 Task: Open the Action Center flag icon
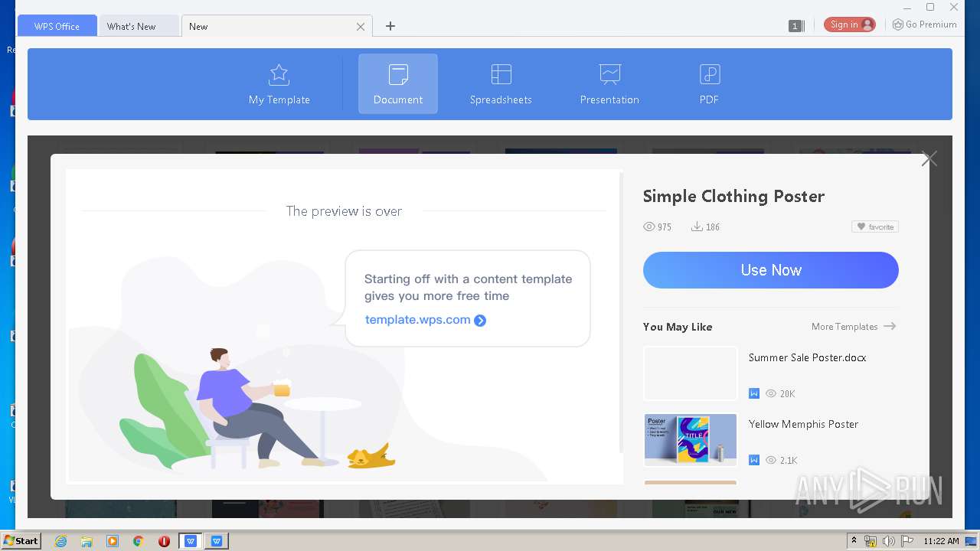[x=906, y=541]
